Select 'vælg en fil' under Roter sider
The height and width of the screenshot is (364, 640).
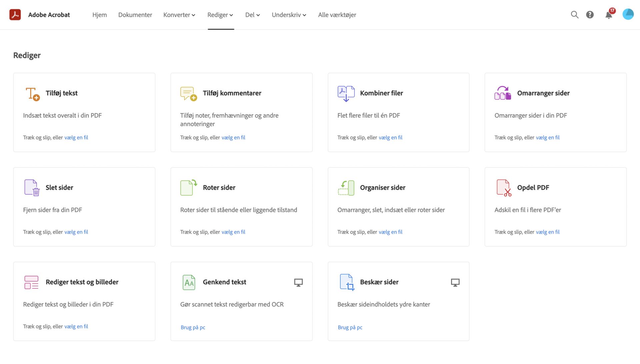pos(233,232)
